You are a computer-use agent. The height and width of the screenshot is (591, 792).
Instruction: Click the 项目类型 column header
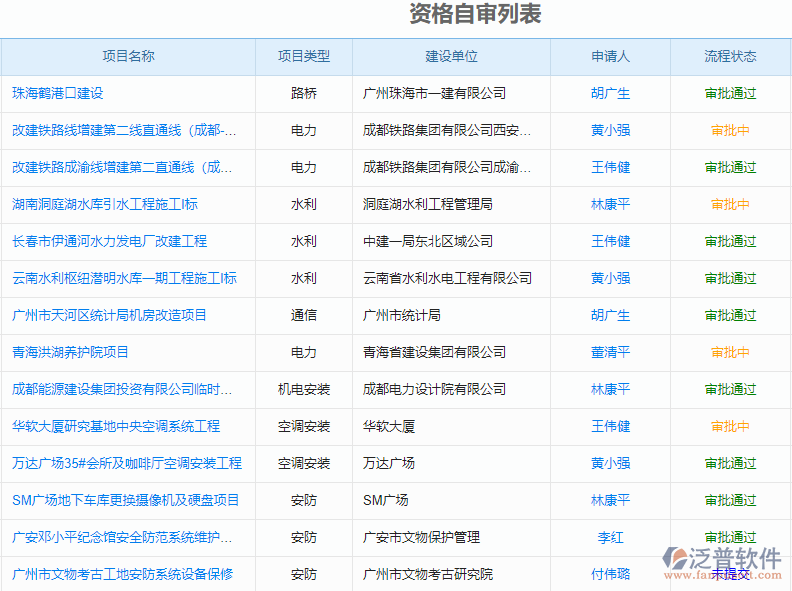(x=304, y=57)
